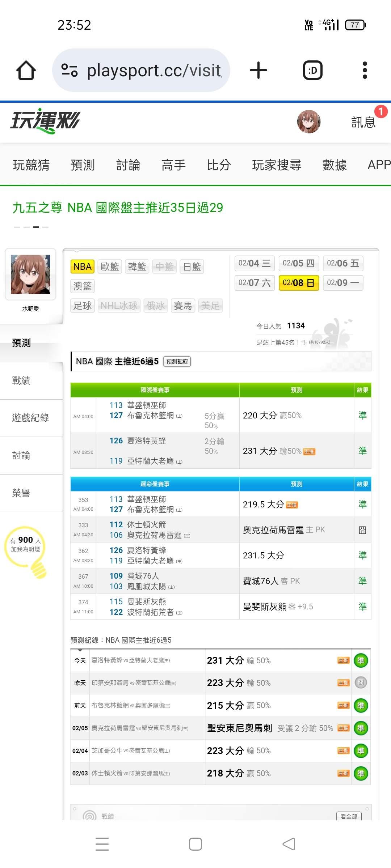This screenshot has height=868, width=391.
Task: Choose date 02/09 一
Action: (x=343, y=283)
